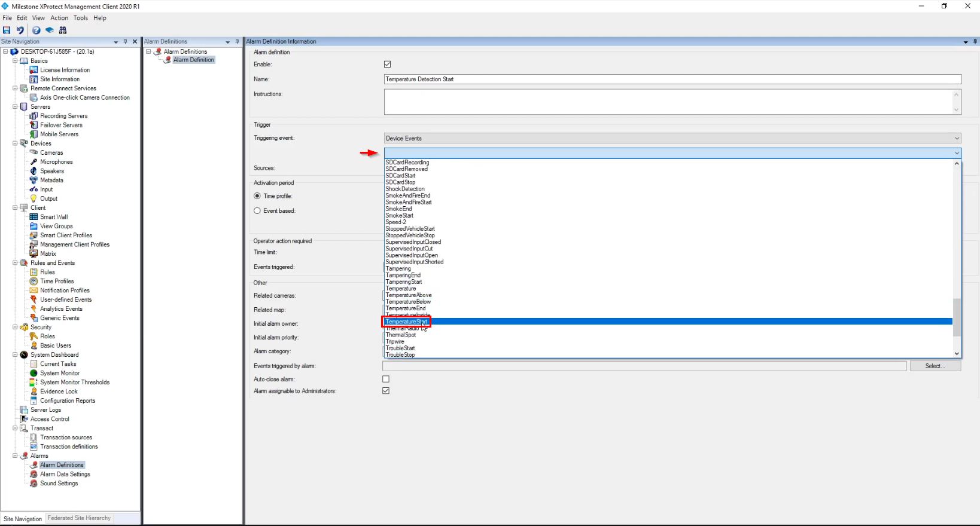Click the event list scrollbar down arrow
The width and height of the screenshot is (980, 526).
click(x=956, y=354)
